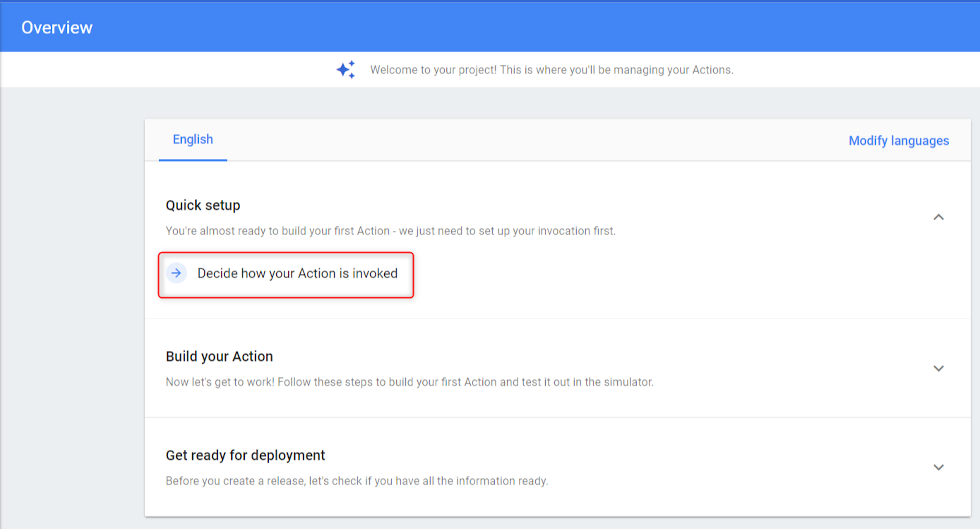Screen dimensions: 980x529
Task: Expand the Build your Action section chevron
Action: (939, 368)
